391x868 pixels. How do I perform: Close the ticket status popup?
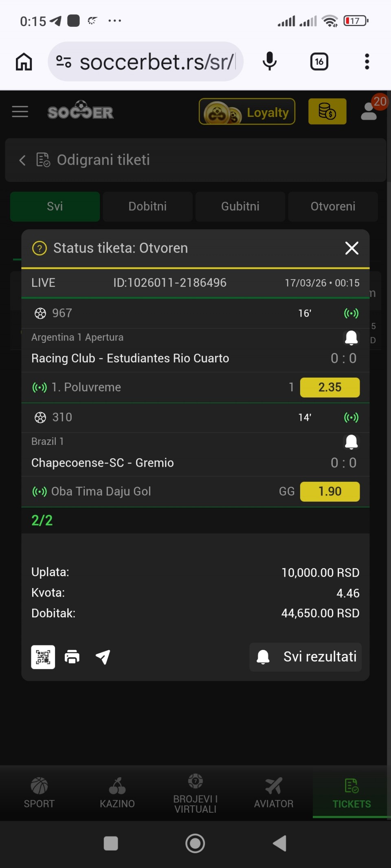tap(351, 248)
